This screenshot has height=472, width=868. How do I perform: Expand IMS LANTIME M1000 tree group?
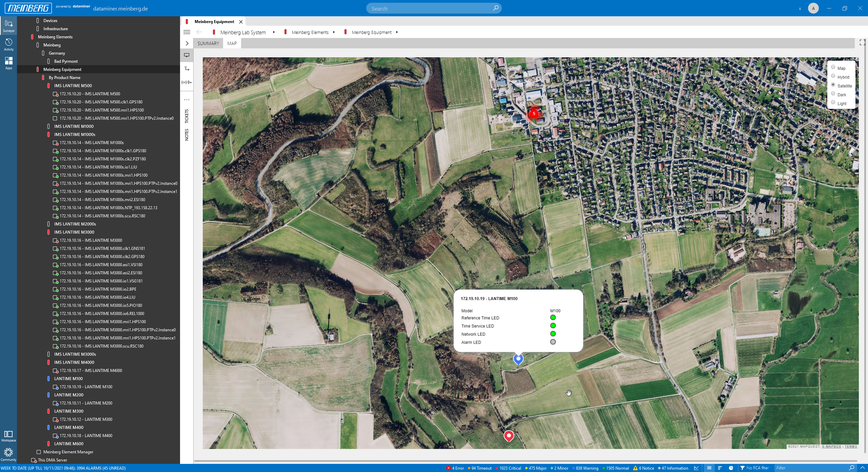74,126
